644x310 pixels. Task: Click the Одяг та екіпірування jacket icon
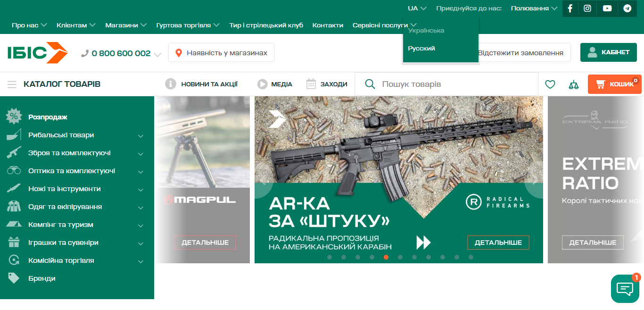[14, 207]
